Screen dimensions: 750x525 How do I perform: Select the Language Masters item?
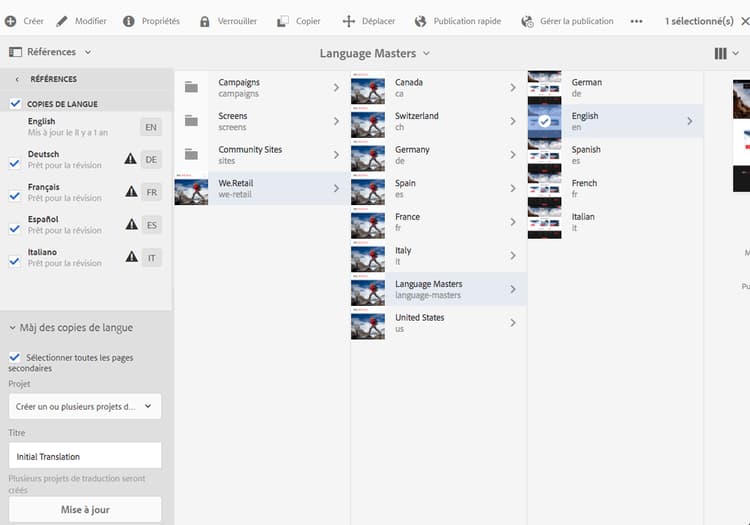tap(439, 289)
